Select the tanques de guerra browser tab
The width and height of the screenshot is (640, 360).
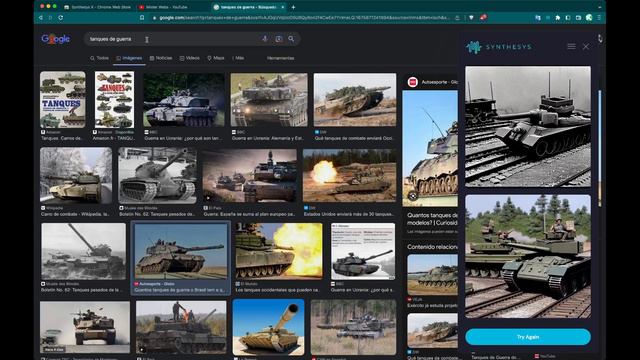[248, 7]
